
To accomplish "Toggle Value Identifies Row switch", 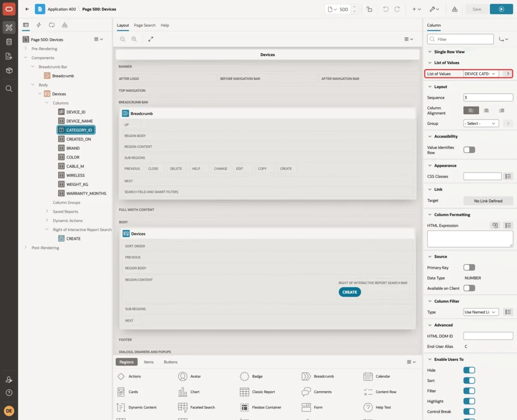I will 469,150.
